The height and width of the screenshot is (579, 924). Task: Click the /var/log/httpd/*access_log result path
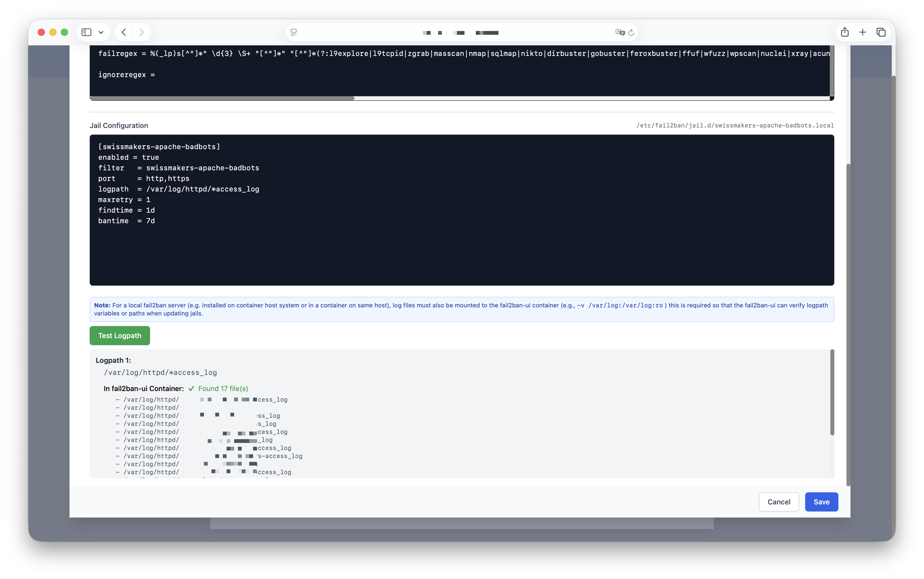(x=160, y=373)
